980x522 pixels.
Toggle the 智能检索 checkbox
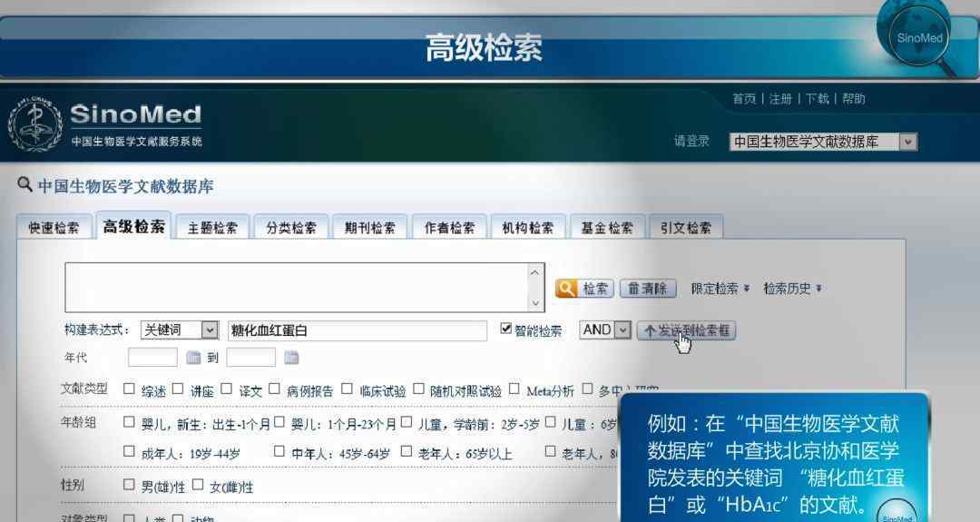506,329
